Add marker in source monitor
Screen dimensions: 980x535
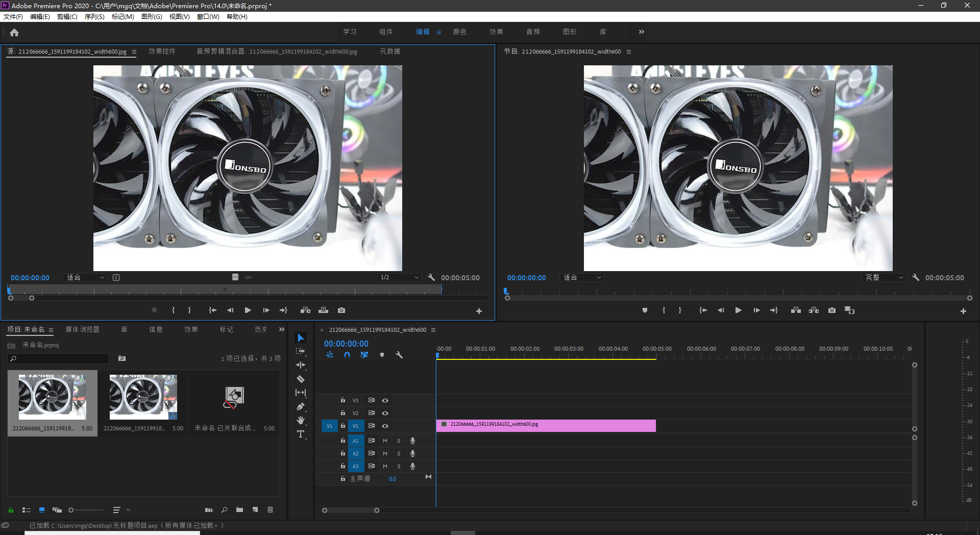154,310
